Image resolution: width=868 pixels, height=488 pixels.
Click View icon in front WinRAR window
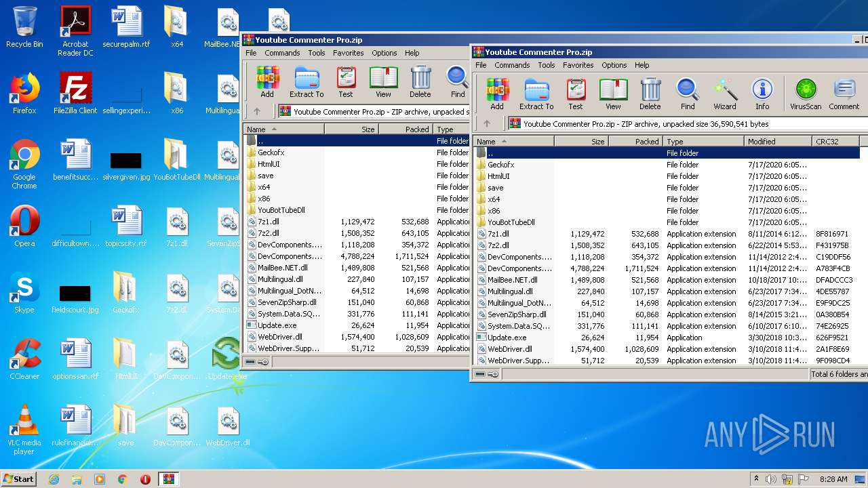pyautogui.click(x=613, y=94)
